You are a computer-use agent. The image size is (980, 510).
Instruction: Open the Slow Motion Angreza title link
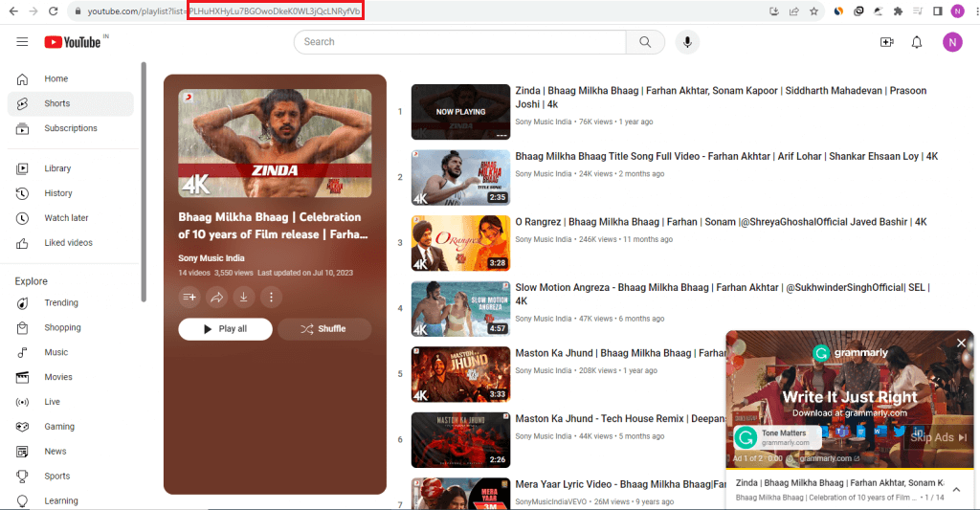pyautogui.click(x=723, y=295)
